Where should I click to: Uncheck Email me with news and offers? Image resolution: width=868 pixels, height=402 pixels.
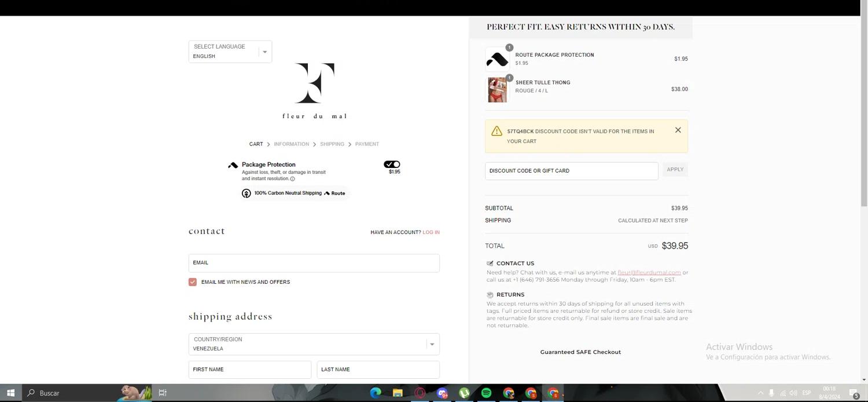193,282
